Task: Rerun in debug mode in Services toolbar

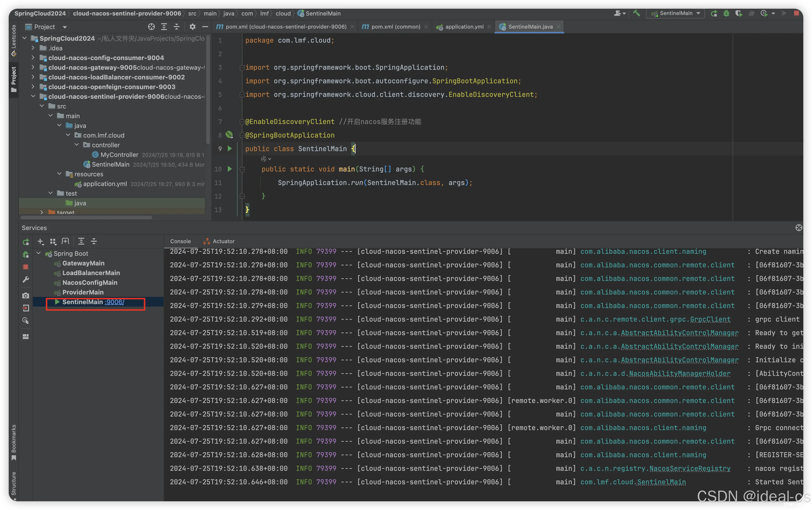Action: point(26,254)
